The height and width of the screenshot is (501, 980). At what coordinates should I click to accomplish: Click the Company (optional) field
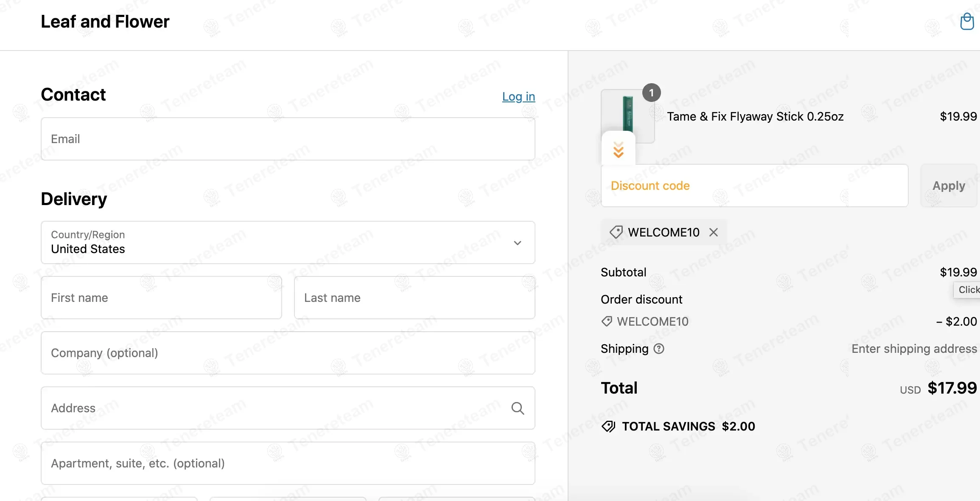tap(288, 353)
